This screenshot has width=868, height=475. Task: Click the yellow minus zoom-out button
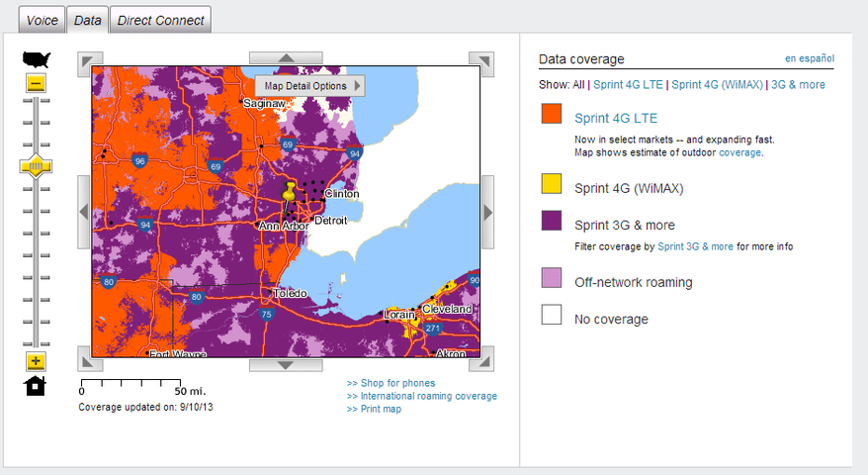click(36, 84)
